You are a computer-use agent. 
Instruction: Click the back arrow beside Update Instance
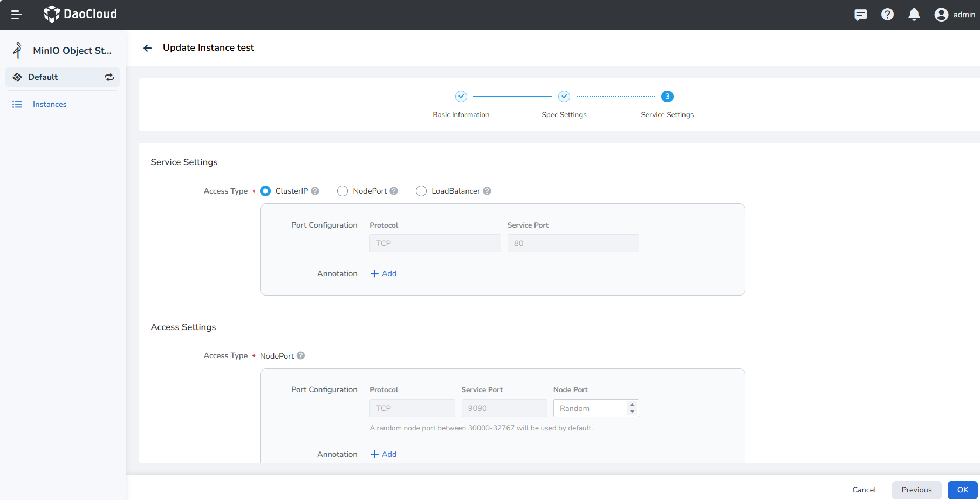(x=147, y=48)
